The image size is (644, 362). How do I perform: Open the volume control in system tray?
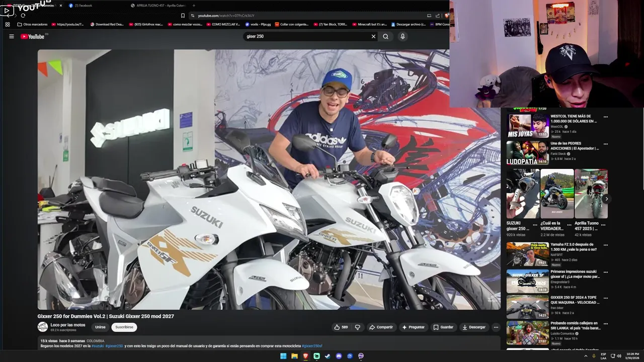click(619, 356)
